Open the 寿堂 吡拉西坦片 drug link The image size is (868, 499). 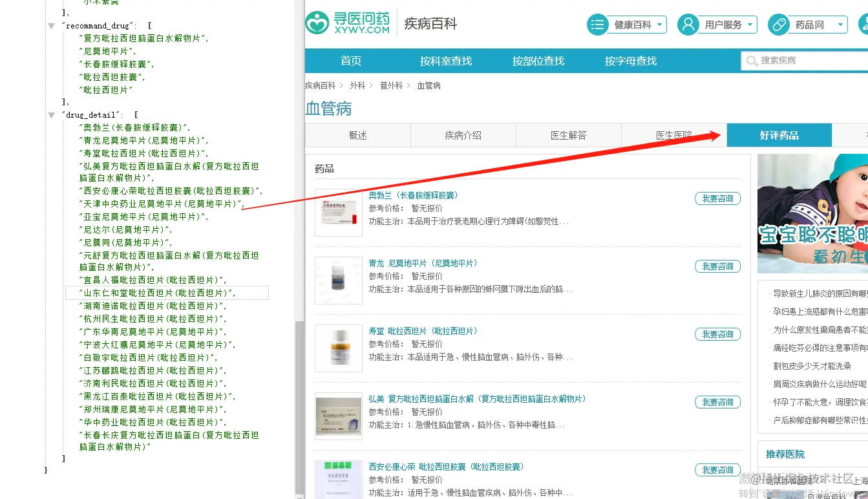point(423,331)
